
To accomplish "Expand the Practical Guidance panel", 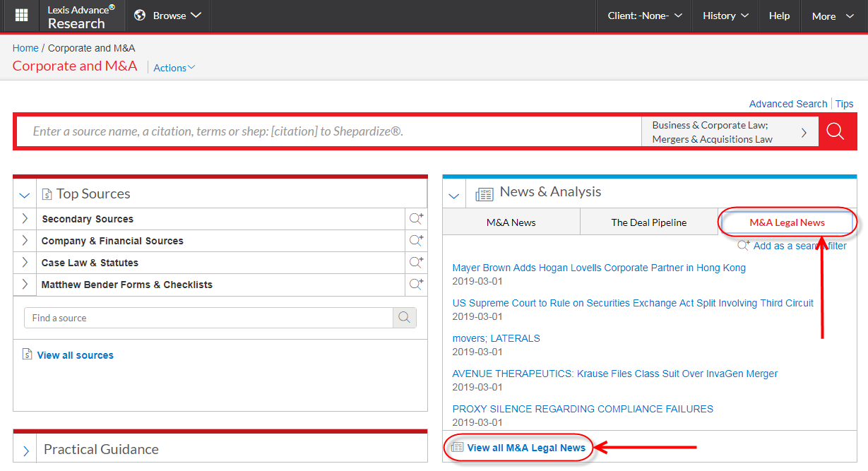I will click(x=26, y=451).
